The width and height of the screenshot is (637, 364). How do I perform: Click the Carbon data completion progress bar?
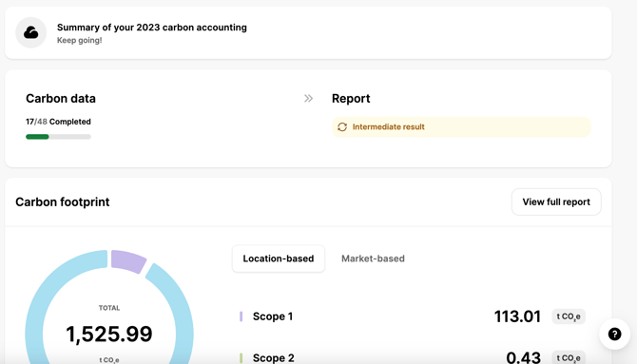pyautogui.click(x=58, y=137)
